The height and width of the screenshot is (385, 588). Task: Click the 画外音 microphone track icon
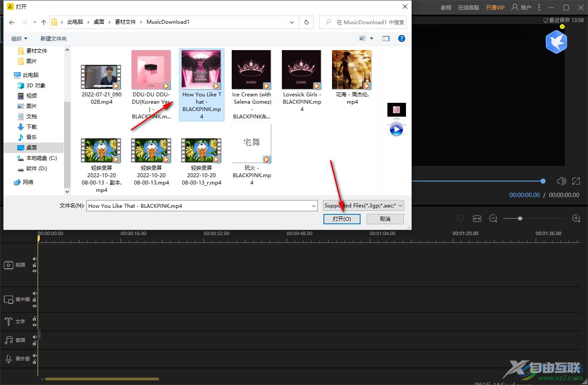pyautogui.click(x=9, y=359)
